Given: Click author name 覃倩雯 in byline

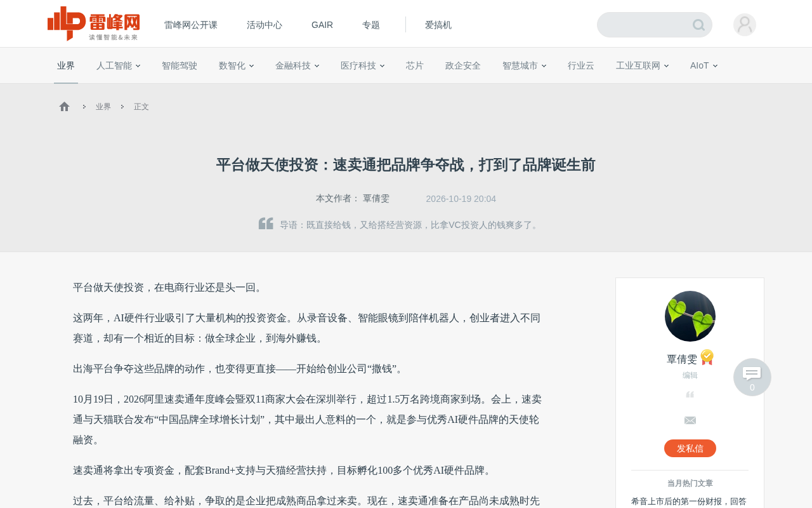Looking at the screenshot, I should pos(376,199).
